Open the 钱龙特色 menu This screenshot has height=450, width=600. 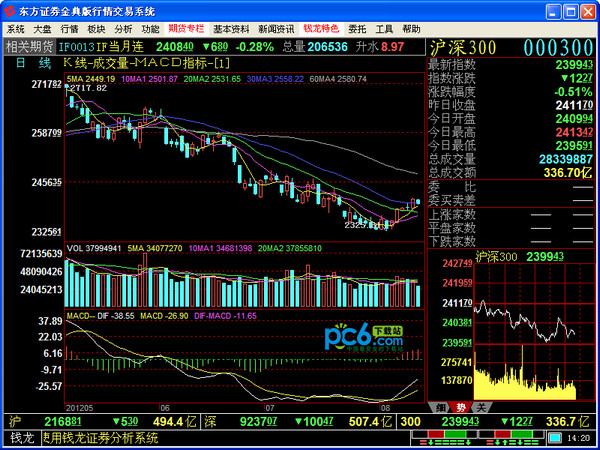tap(320, 29)
